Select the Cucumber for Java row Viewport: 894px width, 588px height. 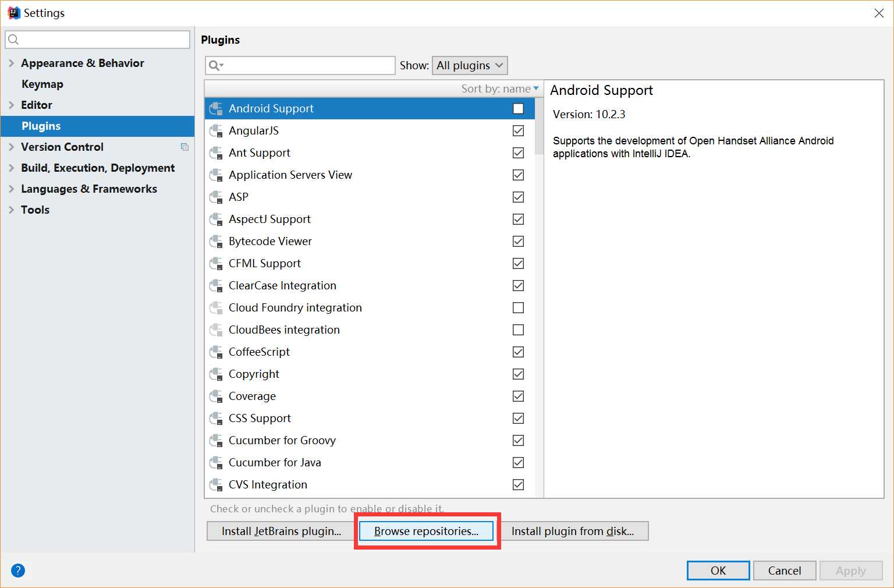pos(370,463)
